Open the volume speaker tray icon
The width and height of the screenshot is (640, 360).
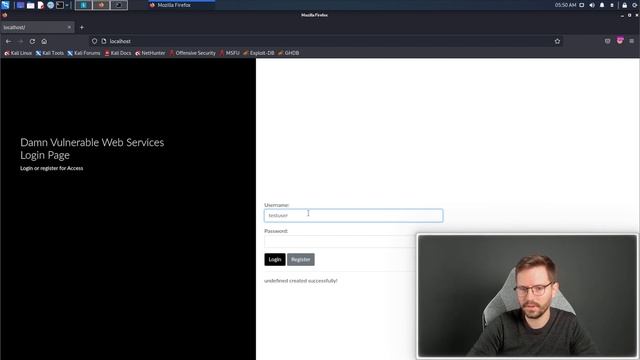pos(592,5)
